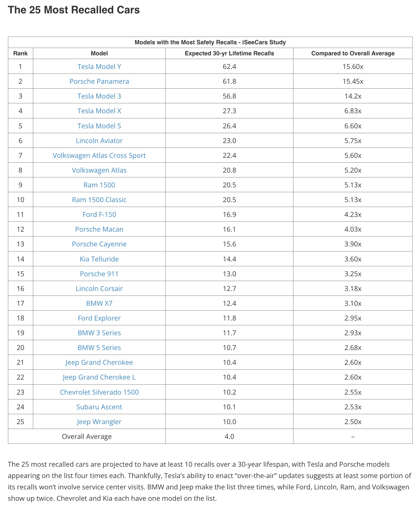420x507 pixels.
Task: Open the Tesla Model X link
Action: [99, 111]
